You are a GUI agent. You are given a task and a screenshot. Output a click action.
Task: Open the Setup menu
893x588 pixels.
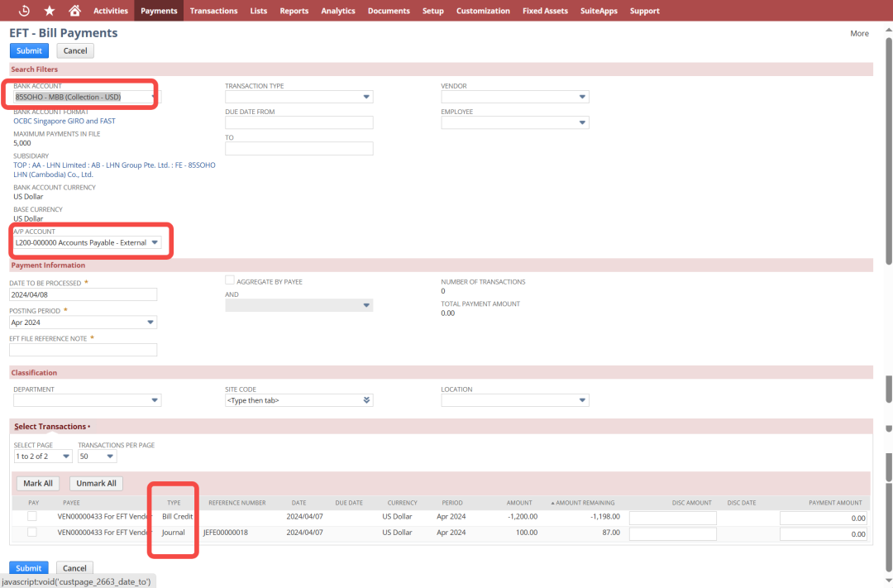pos(432,11)
